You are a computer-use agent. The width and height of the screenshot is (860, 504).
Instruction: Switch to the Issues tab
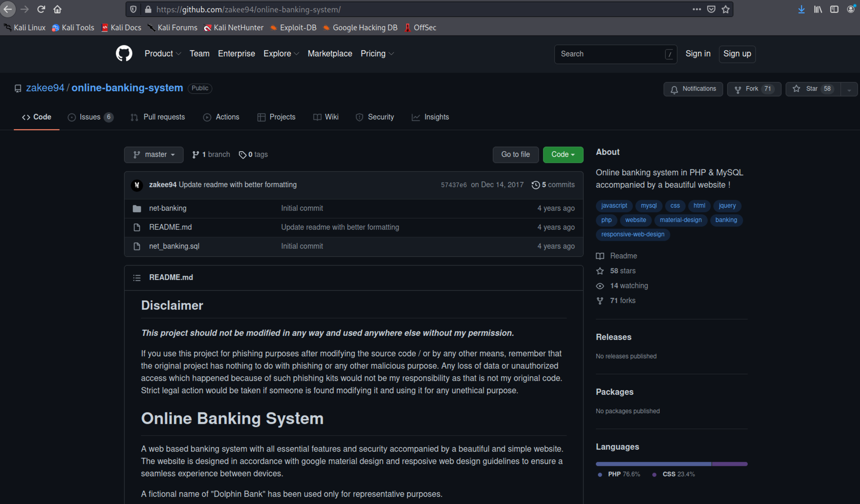pos(91,117)
